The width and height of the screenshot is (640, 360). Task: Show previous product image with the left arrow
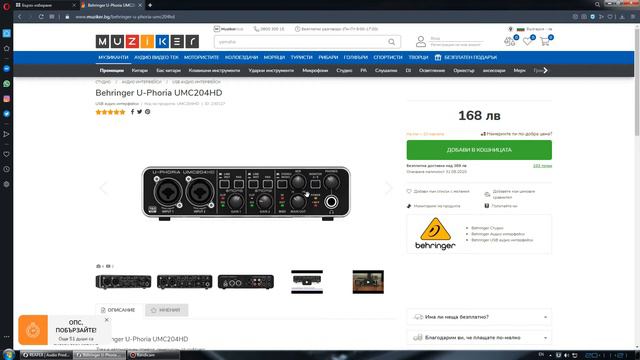pos(104,188)
